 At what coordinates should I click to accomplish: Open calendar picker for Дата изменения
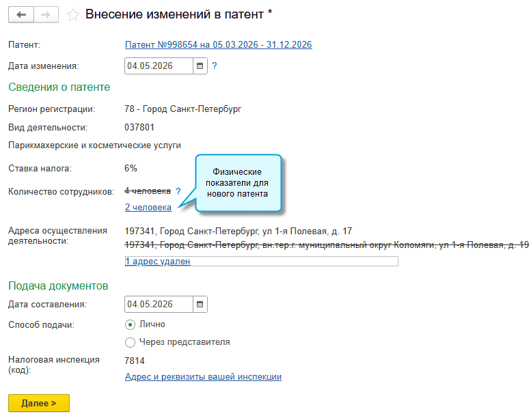pyautogui.click(x=200, y=66)
